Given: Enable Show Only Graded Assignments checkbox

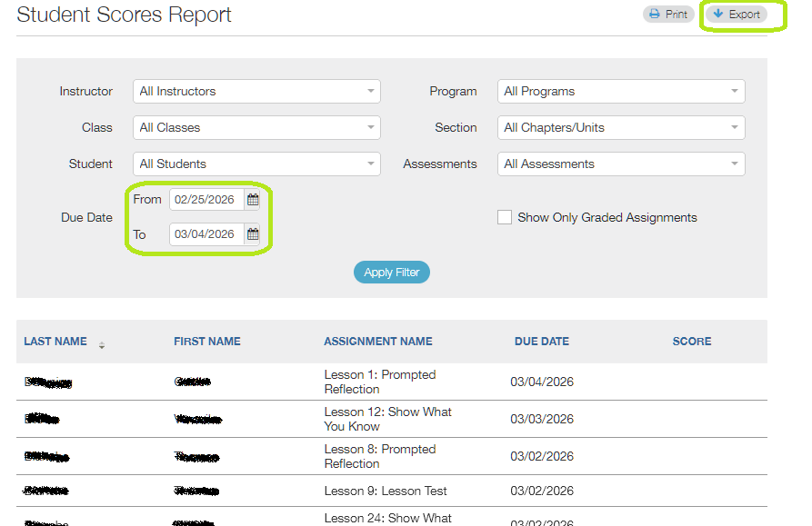Looking at the screenshot, I should [505, 217].
